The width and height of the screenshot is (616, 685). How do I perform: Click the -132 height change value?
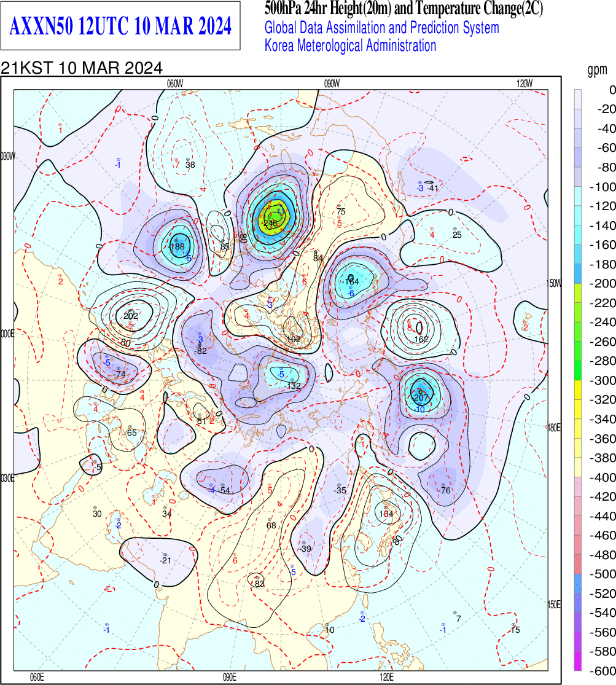(x=293, y=386)
